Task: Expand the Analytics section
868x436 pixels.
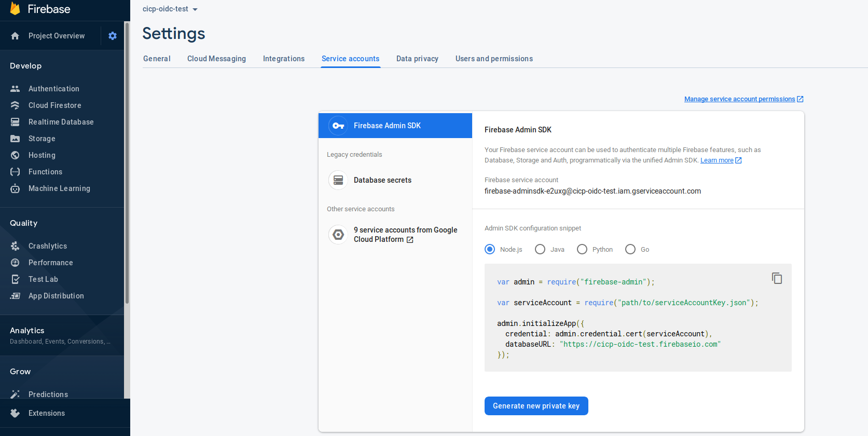Action: (x=62, y=335)
